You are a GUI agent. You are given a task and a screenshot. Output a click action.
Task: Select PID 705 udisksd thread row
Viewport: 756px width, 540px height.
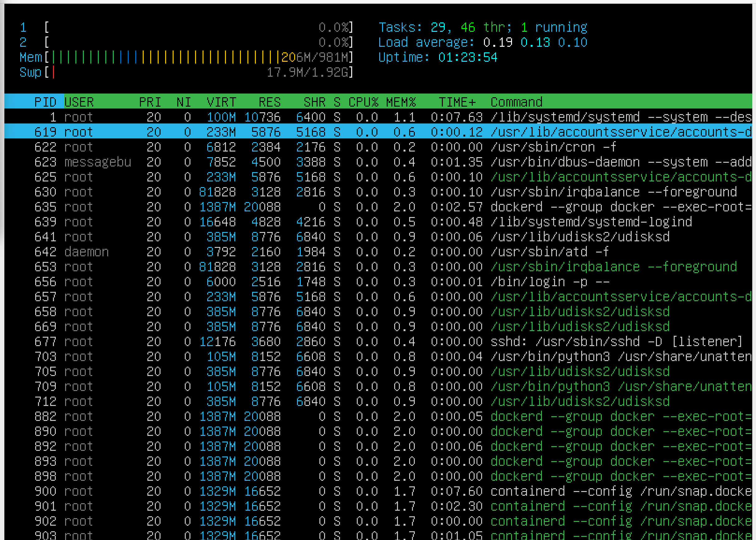[x=378, y=371]
